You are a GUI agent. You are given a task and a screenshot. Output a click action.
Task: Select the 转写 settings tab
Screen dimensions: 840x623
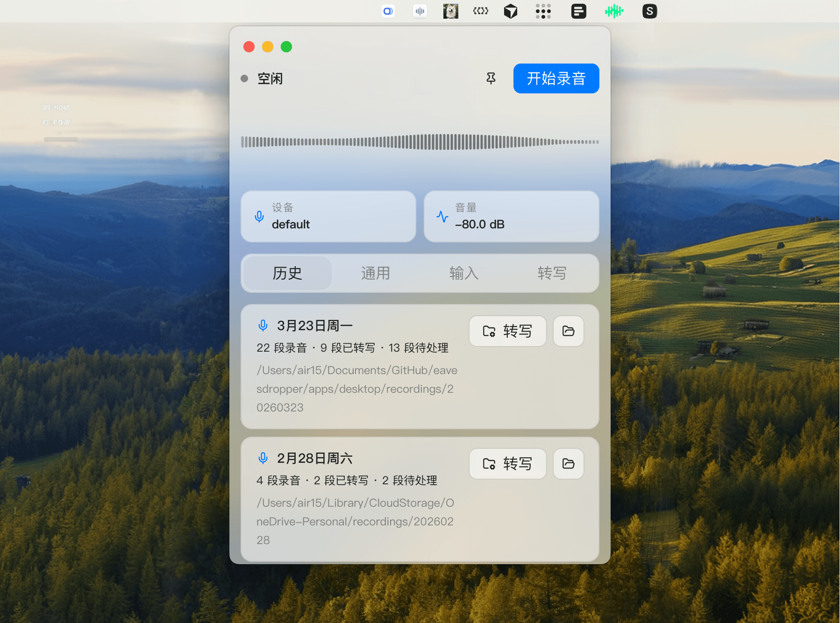pyautogui.click(x=552, y=273)
